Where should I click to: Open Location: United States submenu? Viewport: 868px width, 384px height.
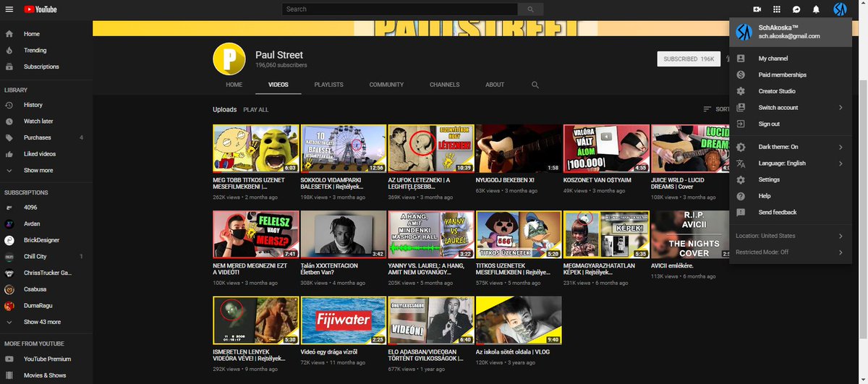(x=791, y=236)
